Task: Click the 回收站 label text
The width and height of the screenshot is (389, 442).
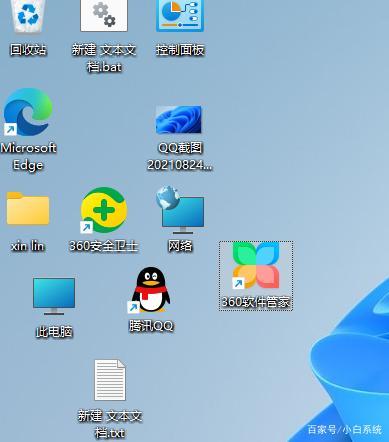Action: (28, 50)
